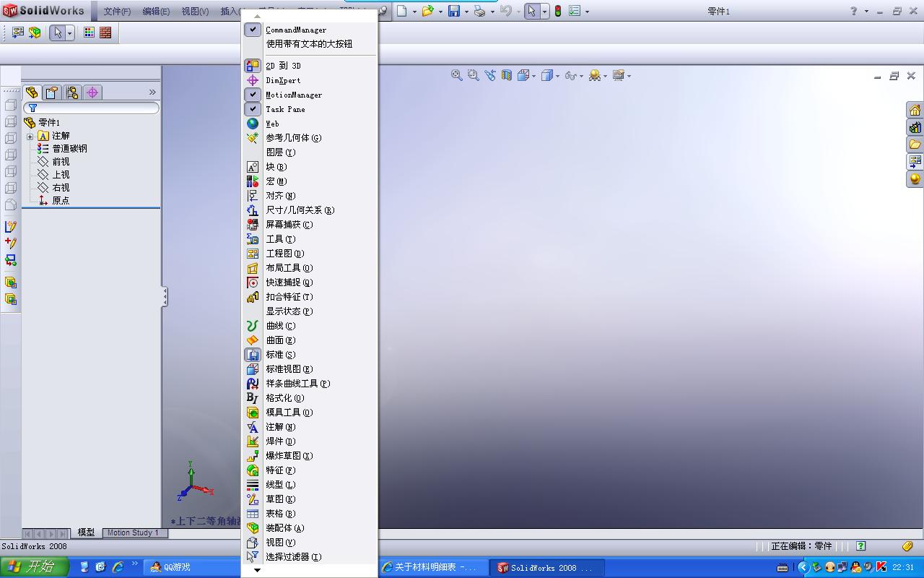This screenshot has width=924, height=578.
Task: Open the SolidWorks Resources home icon
Action: [x=915, y=110]
